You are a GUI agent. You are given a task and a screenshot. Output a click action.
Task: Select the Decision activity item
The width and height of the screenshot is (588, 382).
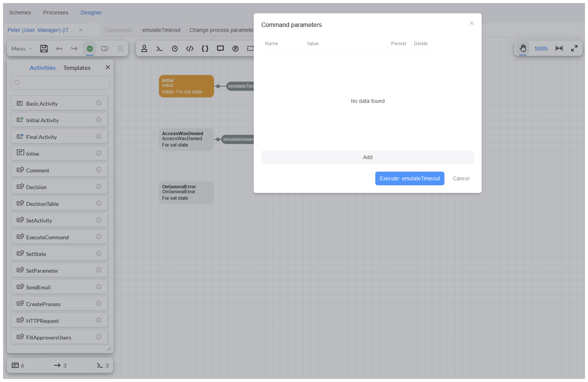pos(59,187)
